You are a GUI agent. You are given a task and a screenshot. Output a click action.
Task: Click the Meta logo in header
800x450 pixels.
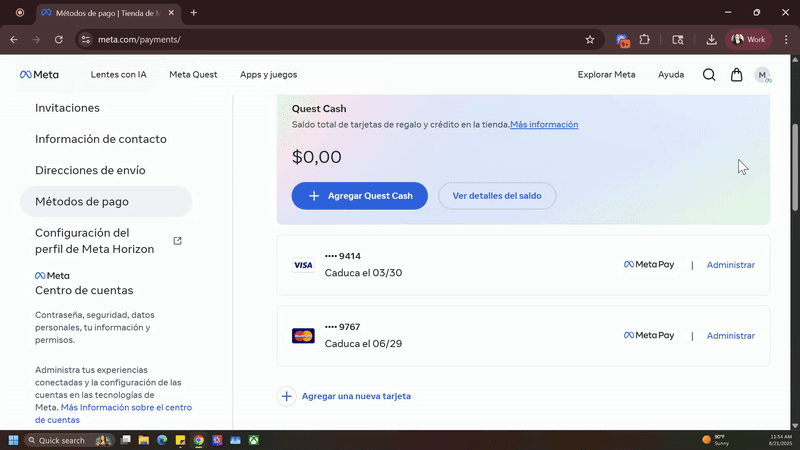click(39, 75)
